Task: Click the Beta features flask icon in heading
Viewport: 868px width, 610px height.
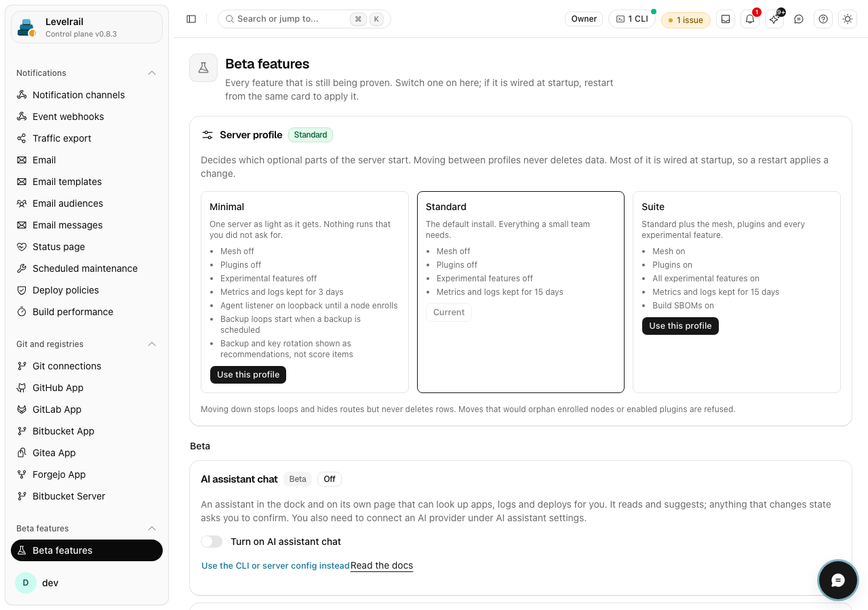Action: coord(203,68)
